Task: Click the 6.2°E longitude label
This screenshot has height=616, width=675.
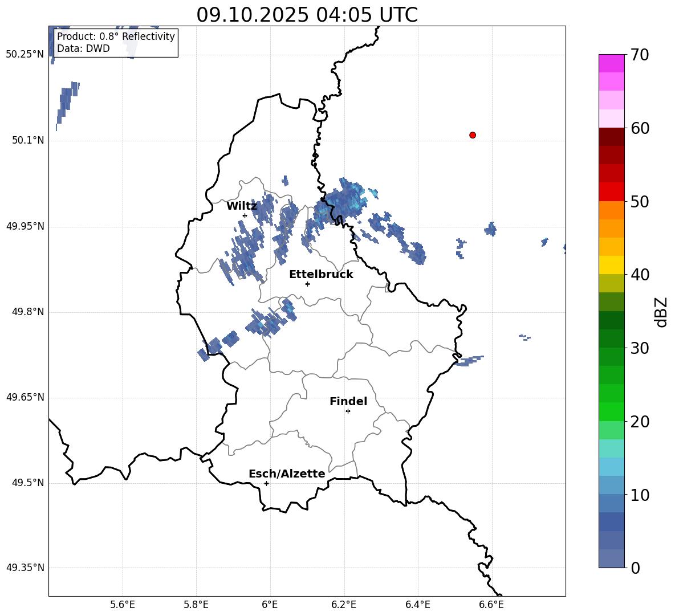Action: pyautogui.click(x=344, y=605)
